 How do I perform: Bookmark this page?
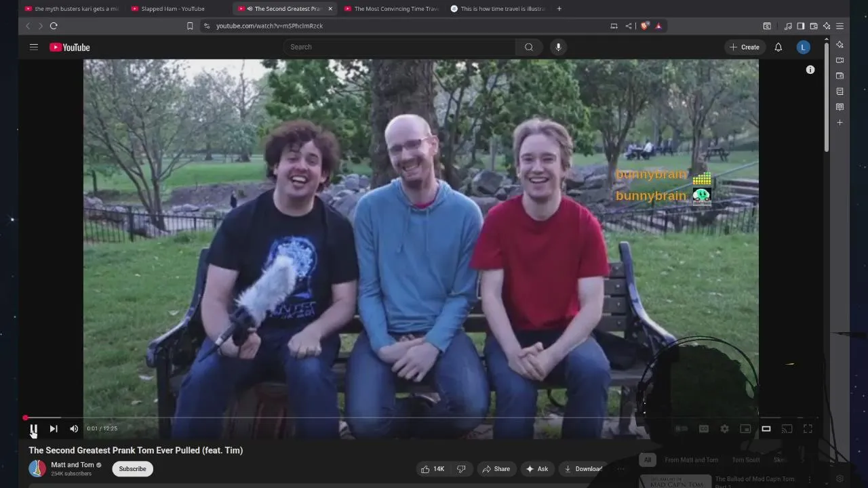[190, 26]
